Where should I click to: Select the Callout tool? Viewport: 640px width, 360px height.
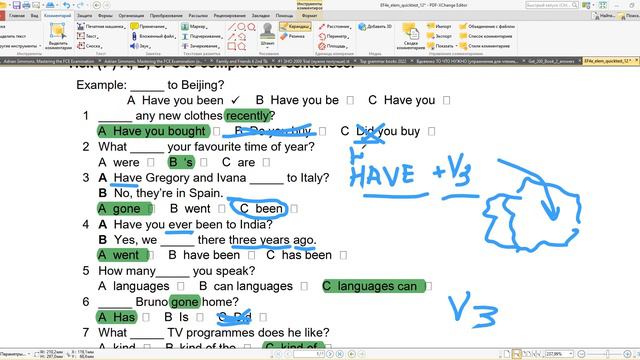[89, 46]
